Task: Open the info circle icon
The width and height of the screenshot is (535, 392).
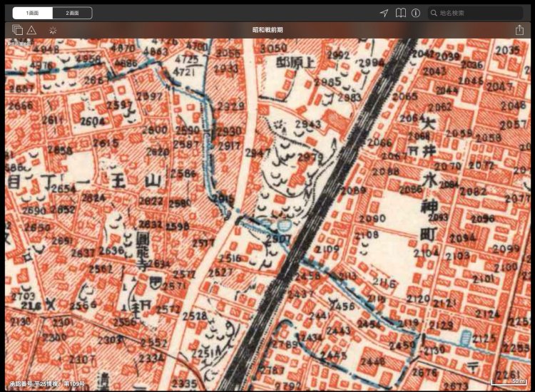Action: point(416,13)
